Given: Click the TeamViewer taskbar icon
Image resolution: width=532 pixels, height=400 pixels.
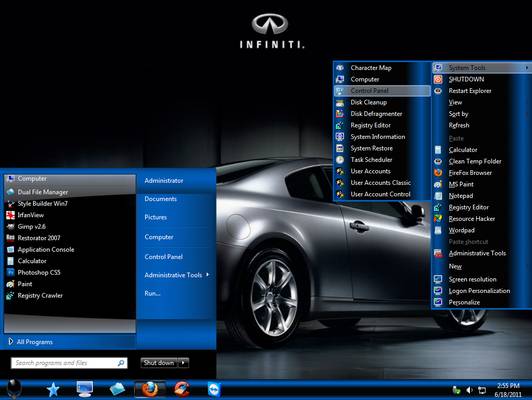Looking at the screenshot, I should click(214, 389).
